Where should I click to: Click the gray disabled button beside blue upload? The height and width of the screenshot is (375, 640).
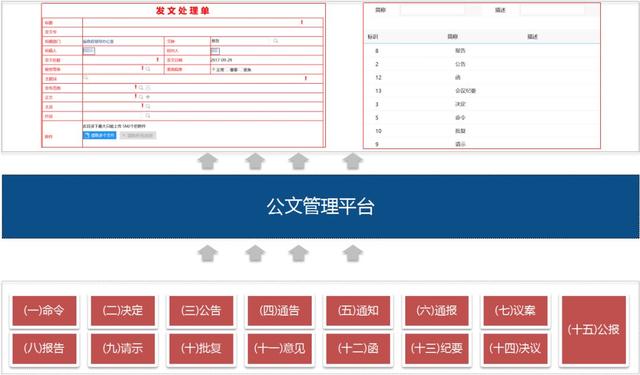tap(138, 135)
